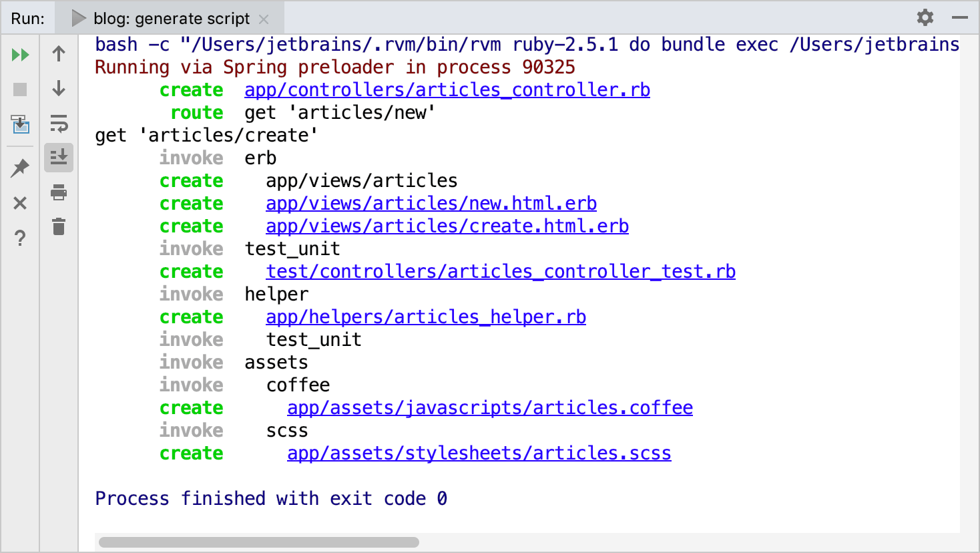Navigate down the stack trace
The width and height of the screenshot is (980, 553).
point(59,89)
